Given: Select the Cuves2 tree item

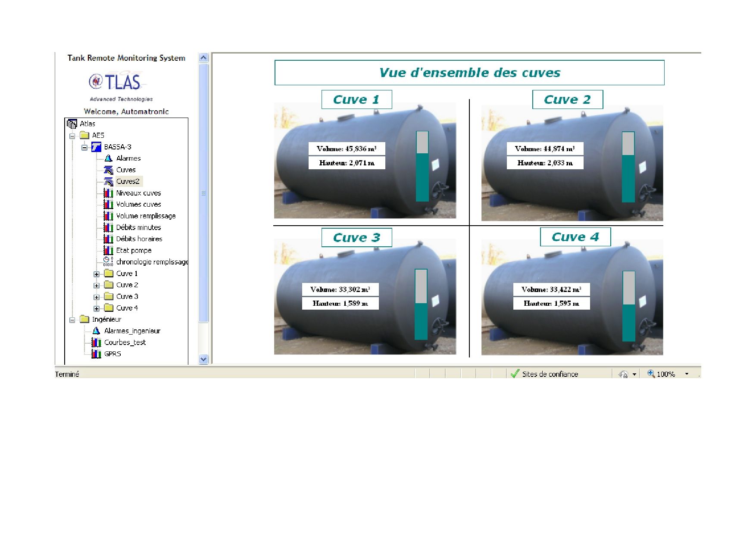Looking at the screenshot, I should click(128, 181).
